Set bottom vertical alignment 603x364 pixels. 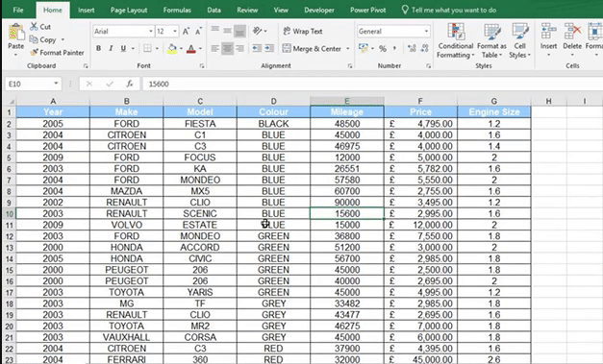click(x=240, y=31)
